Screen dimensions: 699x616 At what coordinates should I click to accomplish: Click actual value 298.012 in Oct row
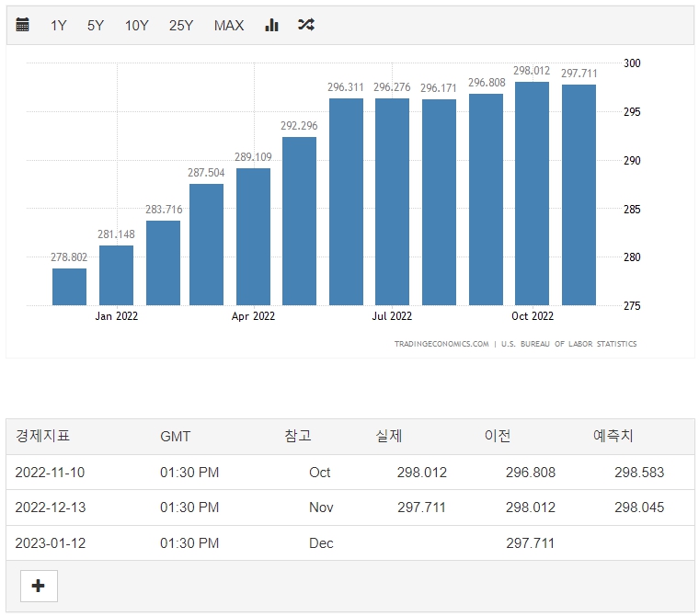(x=422, y=472)
